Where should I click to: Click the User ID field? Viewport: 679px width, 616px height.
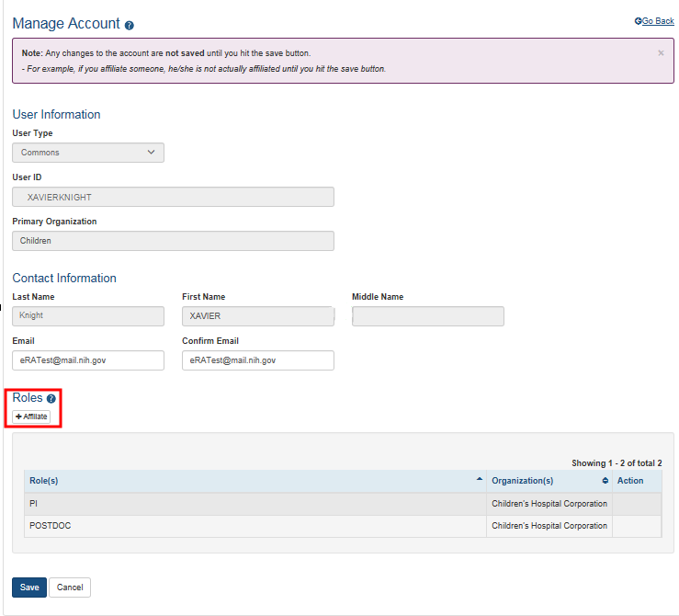point(173,197)
